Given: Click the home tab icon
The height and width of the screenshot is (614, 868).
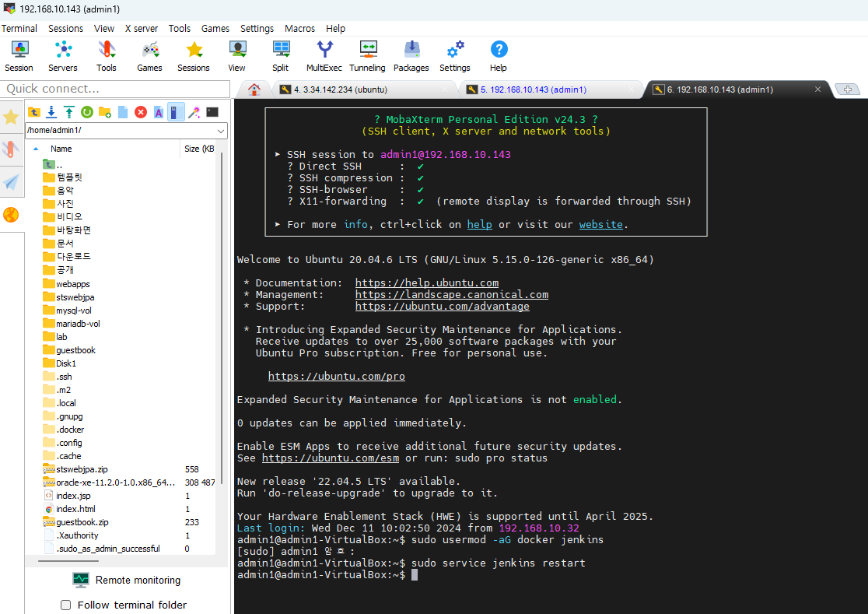Looking at the screenshot, I should pyautogui.click(x=254, y=89).
